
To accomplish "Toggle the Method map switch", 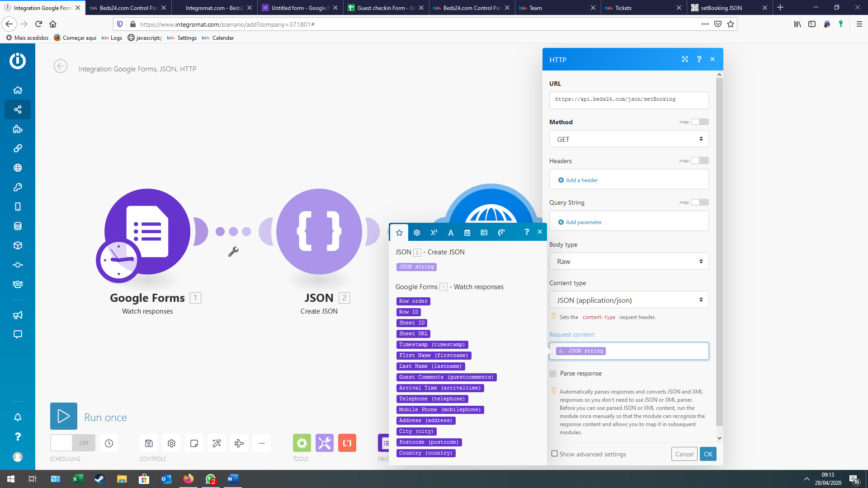I will pos(700,122).
